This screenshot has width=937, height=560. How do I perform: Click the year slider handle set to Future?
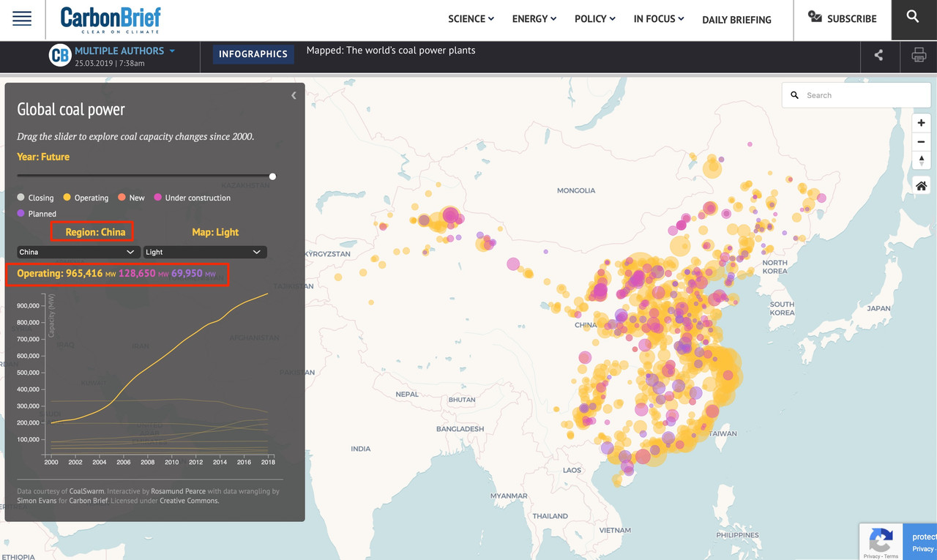point(272,176)
